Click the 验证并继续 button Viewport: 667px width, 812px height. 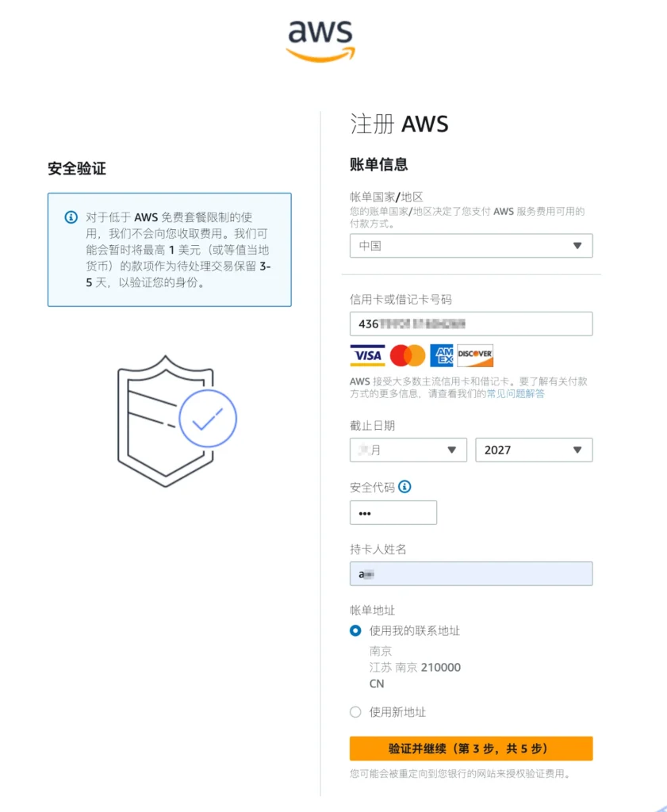coord(471,749)
